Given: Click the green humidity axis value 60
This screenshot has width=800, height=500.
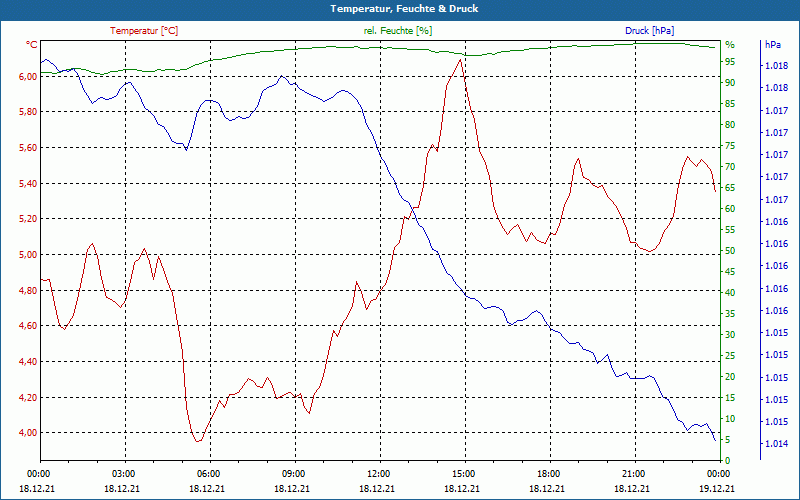Looking at the screenshot, I should click(730, 209).
